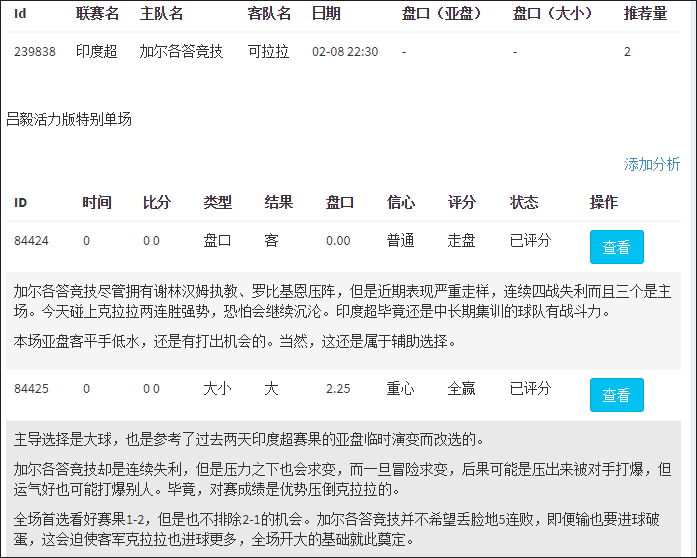This screenshot has width=697, height=558.
Task: Click paragraph starting 加尔各答竞技却是连续失利
Action: tap(342, 479)
